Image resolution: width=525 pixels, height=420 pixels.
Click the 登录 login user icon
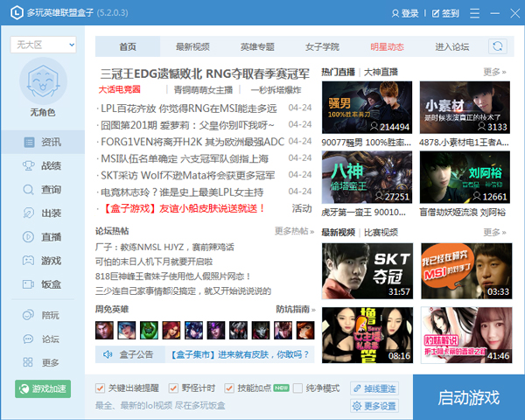[395, 13]
